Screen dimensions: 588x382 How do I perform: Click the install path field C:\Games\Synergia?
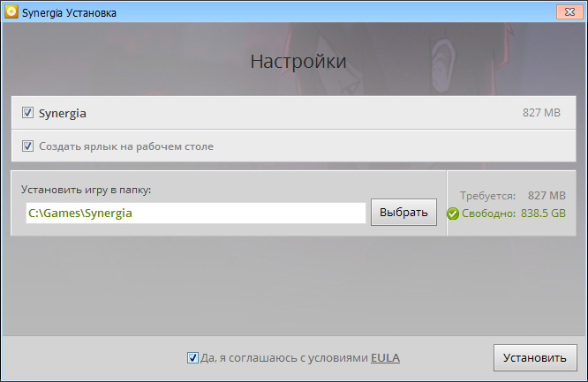coord(195,213)
